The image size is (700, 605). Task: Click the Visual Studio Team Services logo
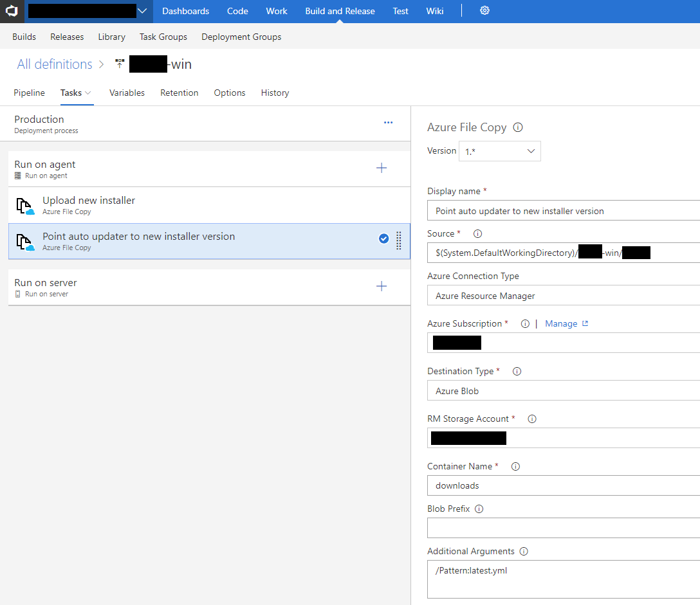pos(12,11)
